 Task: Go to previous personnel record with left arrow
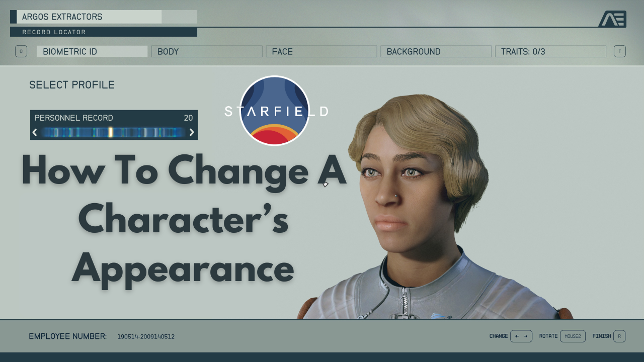[x=35, y=133]
